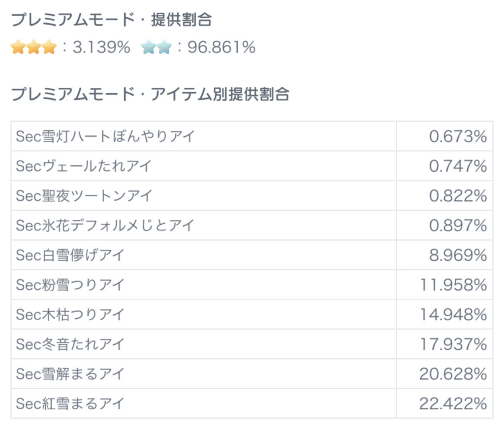Click the 8.969% rate value
This screenshot has height=433, width=504.
click(x=458, y=255)
